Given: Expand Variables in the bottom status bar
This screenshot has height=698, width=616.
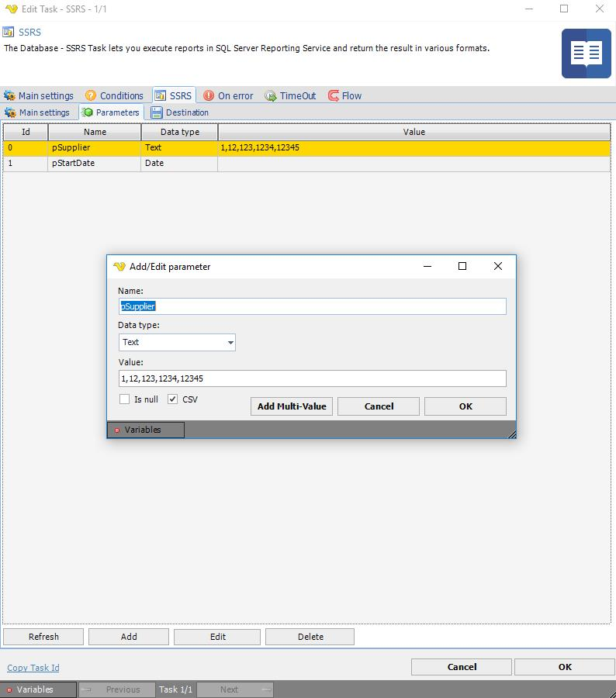Looking at the screenshot, I should point(37,689).
